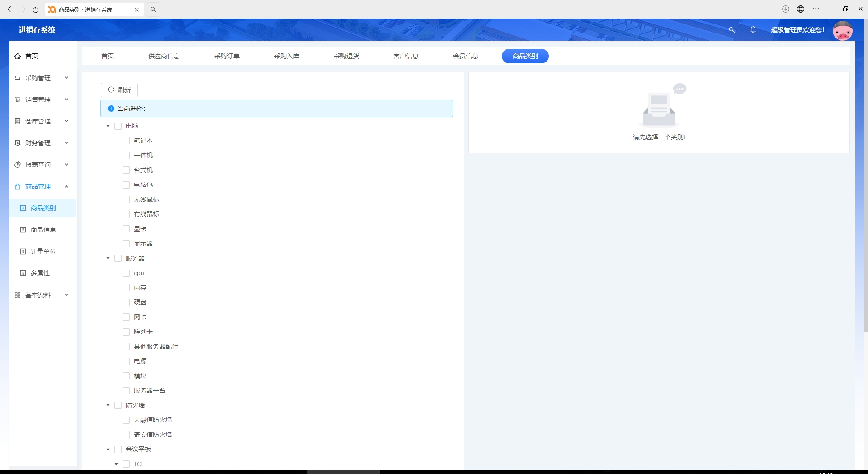Screen dimensions: 868x474
Task: Click the browser reload icon
Action: pos(35,9)
